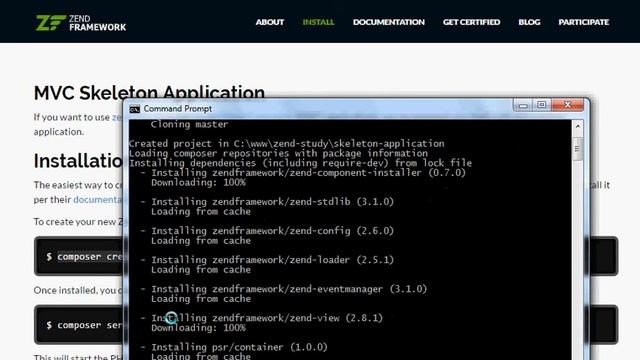Open the GET CERTIFIED page

471,22
